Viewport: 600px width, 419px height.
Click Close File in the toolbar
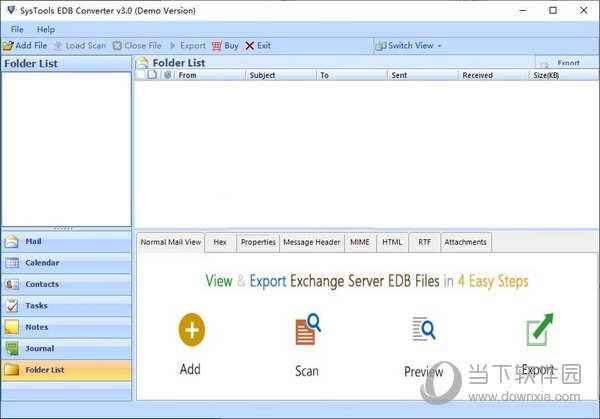click(x=137, y=46)
